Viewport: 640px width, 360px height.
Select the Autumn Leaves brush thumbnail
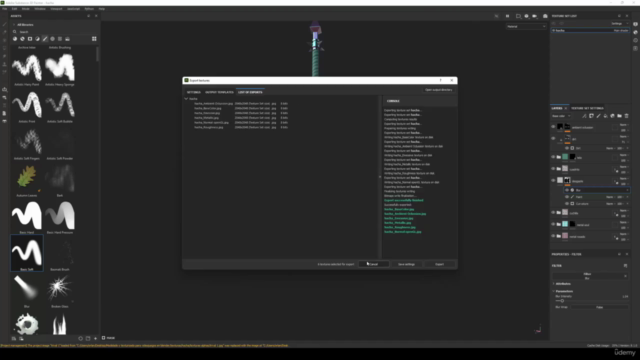[27, 179]
